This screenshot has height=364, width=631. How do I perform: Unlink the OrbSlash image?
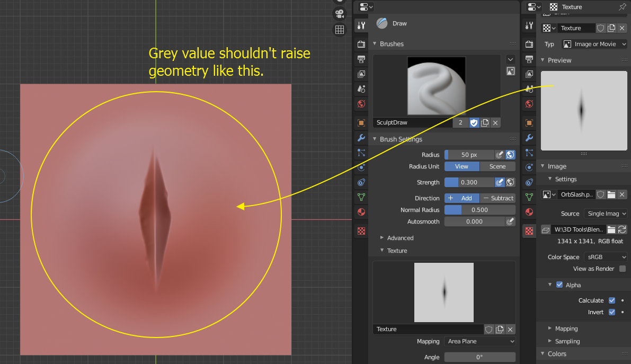[622, 194]
